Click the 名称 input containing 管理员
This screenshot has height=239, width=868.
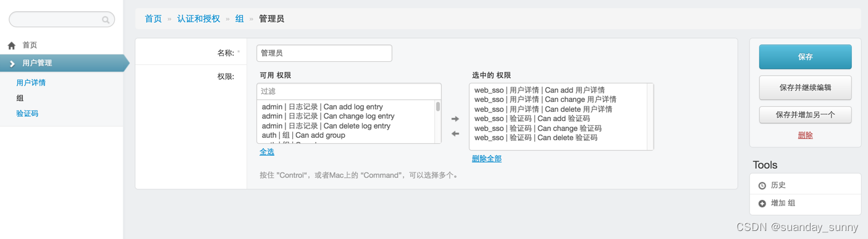324,53
